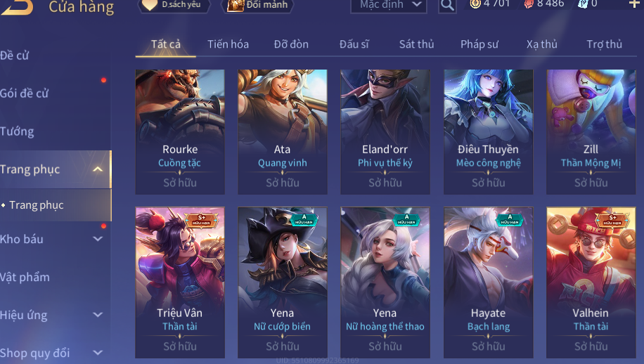Open the Điêu Thuyền Mèo công nghệ skin
The height and width of the screenshot is (364, 644).
click(489, 131)
